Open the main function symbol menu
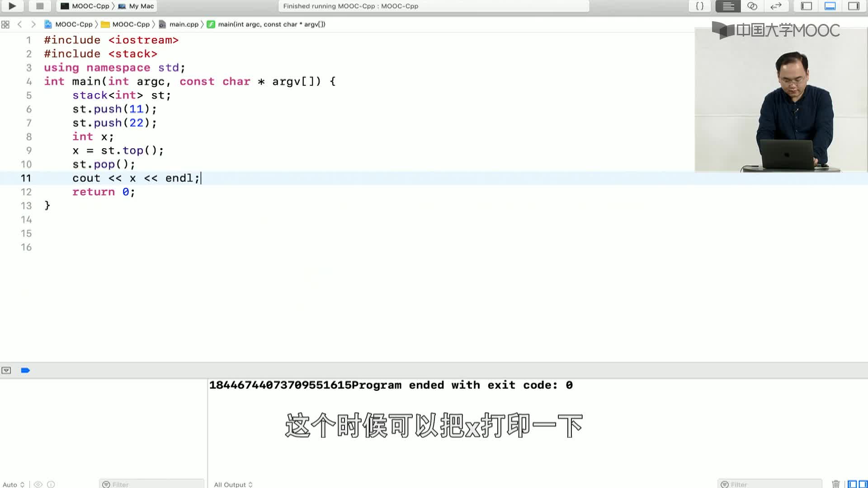Screen dimensions: 868x488 pyautogui.click(x=266, y=24)
